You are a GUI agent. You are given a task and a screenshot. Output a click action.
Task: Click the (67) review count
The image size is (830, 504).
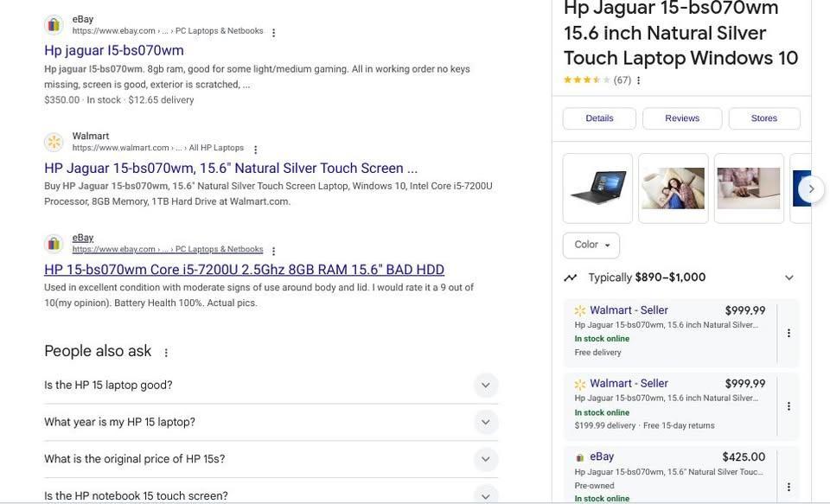[x=622, y=80]
